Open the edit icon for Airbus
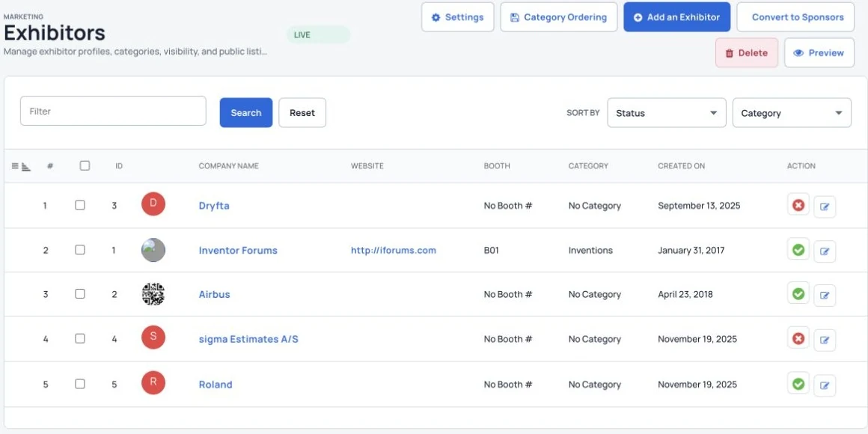The width and height of the screenshot is (868, 434). [x=825, y=296]
